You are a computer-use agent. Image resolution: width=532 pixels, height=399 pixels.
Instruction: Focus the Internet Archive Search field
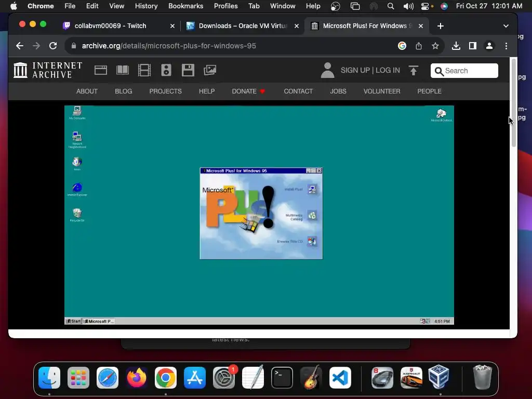tap(464, 71)
